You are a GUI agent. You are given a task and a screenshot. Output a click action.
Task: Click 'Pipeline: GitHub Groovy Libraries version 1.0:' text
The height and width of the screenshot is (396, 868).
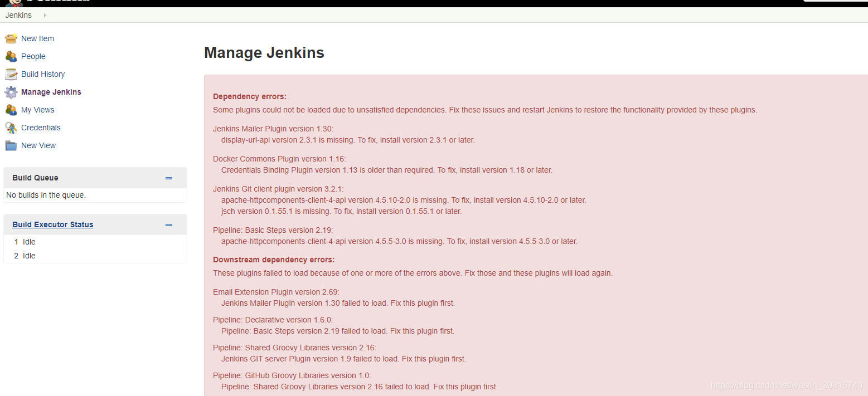tap(292, 375)
